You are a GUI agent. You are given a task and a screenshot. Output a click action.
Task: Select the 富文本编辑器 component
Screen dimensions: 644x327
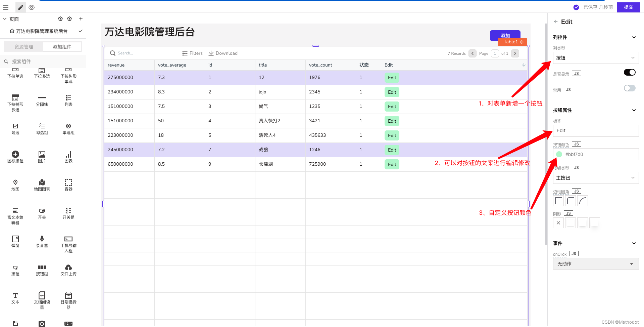point(15,216)
